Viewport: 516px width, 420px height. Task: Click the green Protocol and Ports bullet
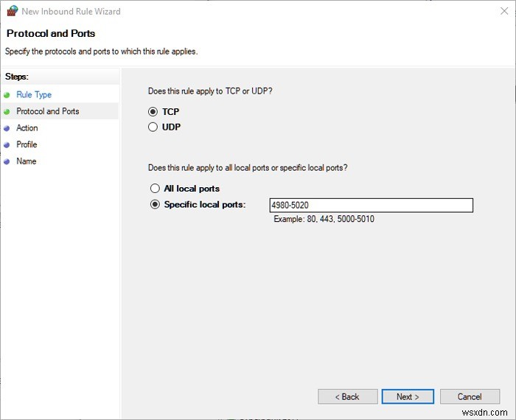7,111
